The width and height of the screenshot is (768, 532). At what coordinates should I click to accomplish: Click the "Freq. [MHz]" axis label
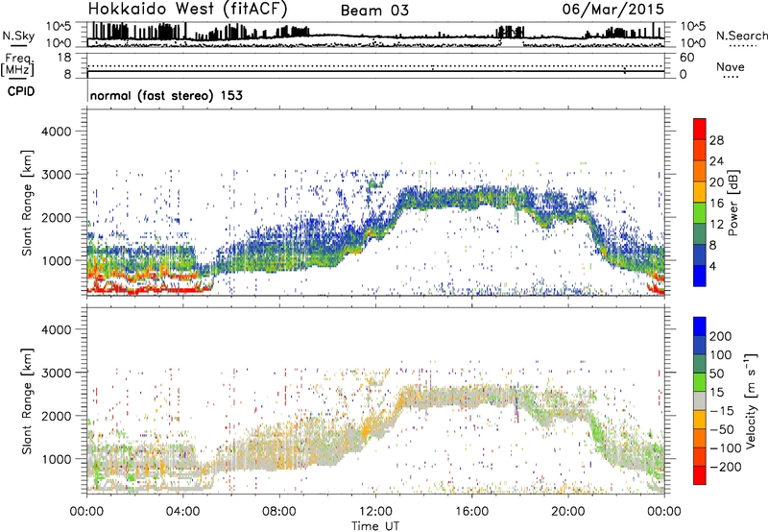coord(18,64)
